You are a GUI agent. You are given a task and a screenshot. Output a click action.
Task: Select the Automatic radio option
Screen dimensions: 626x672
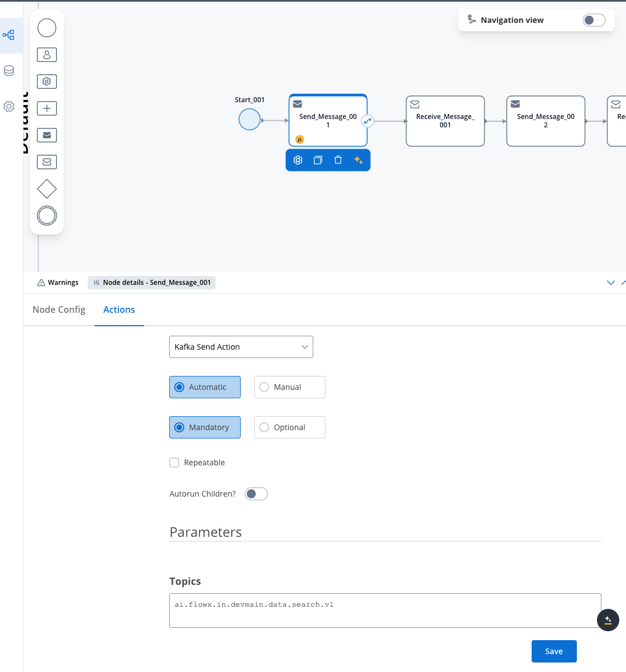pyautogui.click(x=205, y=387)
